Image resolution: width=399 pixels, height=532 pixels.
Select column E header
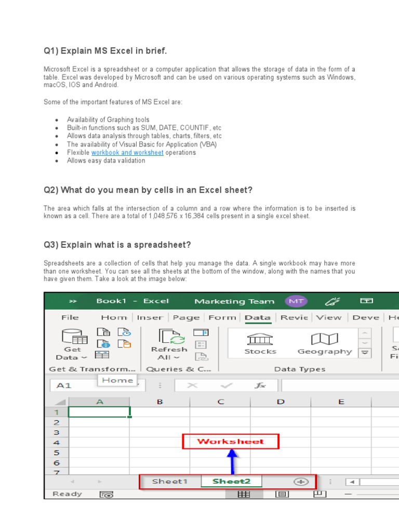pyautogui.click(x=341, y=402)
